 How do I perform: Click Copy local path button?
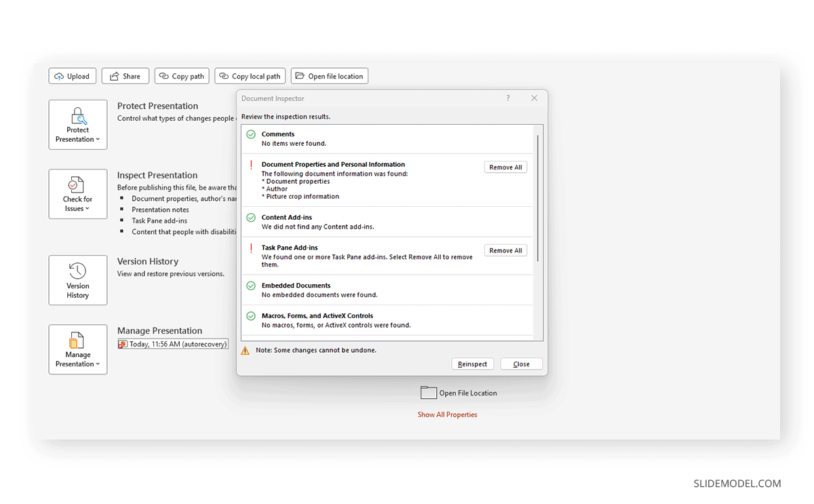point(249,76)
